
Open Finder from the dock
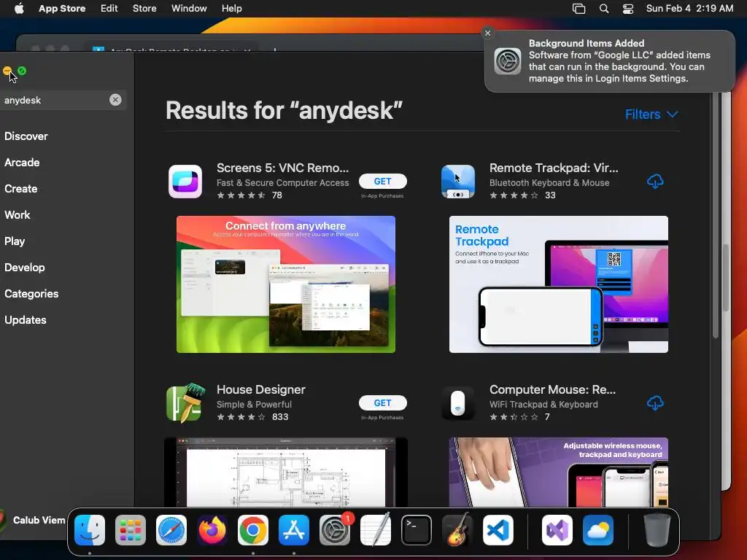pyautogui.click(x=90, y=530)
